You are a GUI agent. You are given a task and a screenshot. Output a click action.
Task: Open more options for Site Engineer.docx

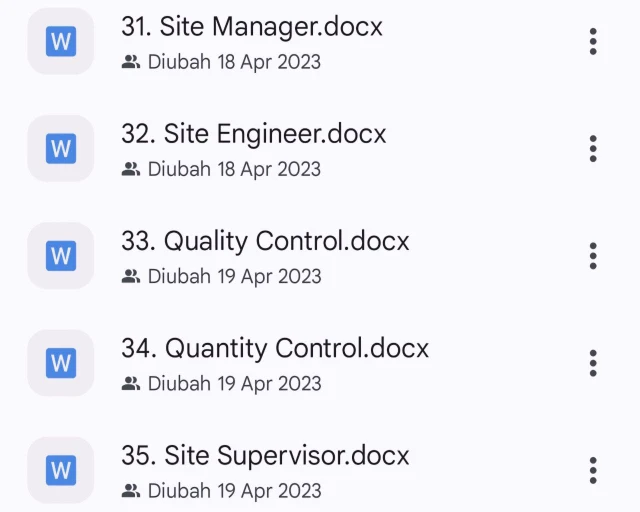[x=593, y=149]
